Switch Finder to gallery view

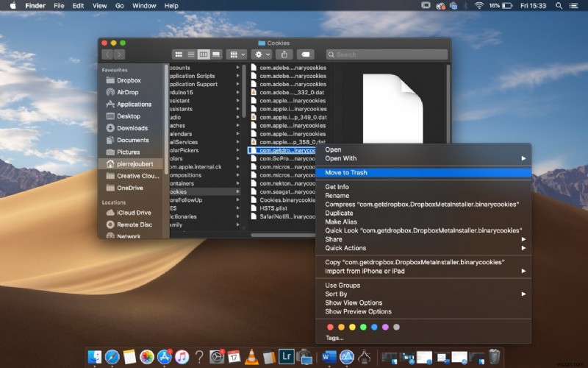tap(216, 54)
